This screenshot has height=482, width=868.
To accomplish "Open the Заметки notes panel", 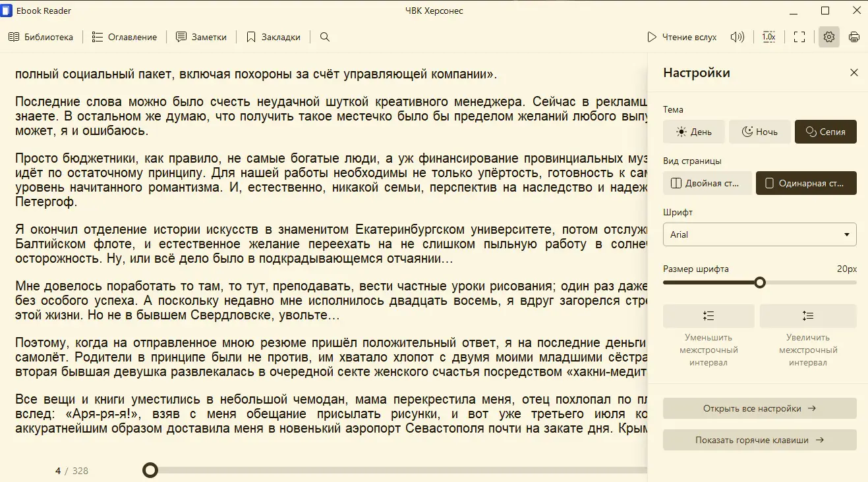I will (x=202, y=37).
